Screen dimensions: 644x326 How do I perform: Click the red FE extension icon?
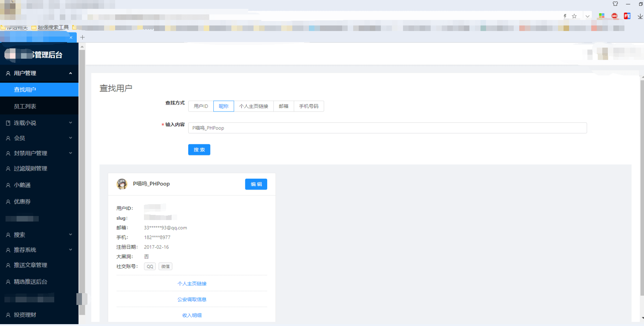627,16
